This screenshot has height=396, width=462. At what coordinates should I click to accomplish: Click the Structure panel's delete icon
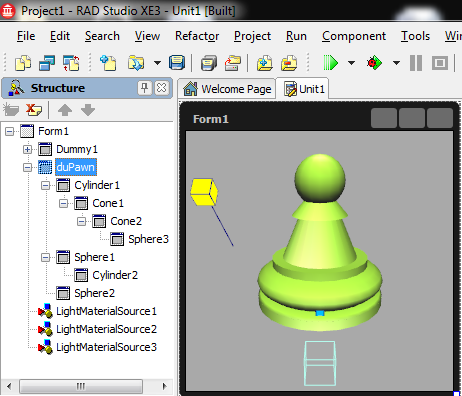[34, 109]
